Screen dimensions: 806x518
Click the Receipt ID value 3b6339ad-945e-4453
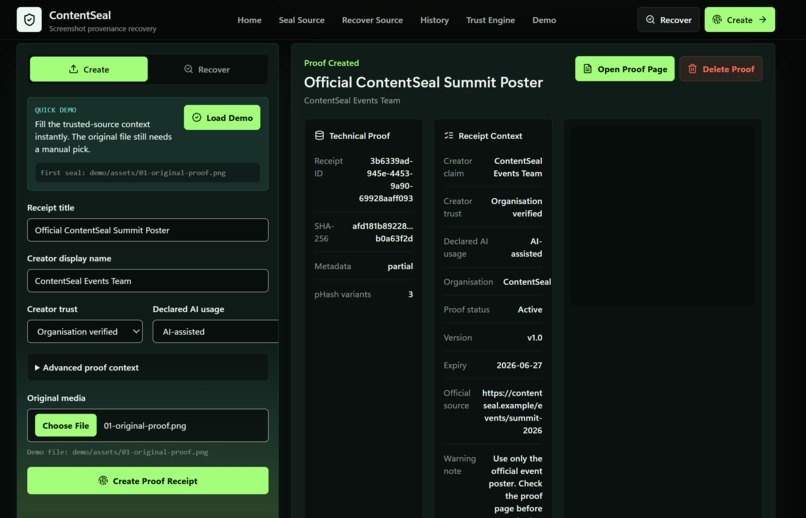[x=386, y=179]
